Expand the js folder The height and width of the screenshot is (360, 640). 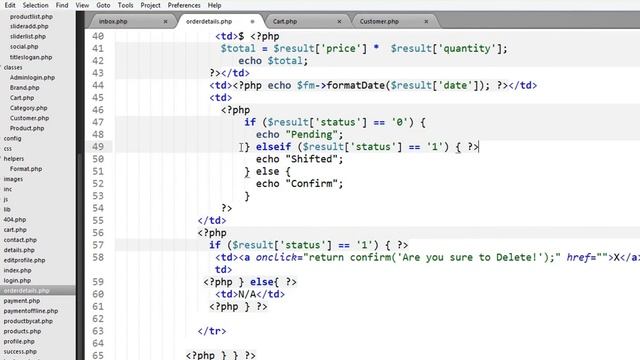(x=6, y=200)
